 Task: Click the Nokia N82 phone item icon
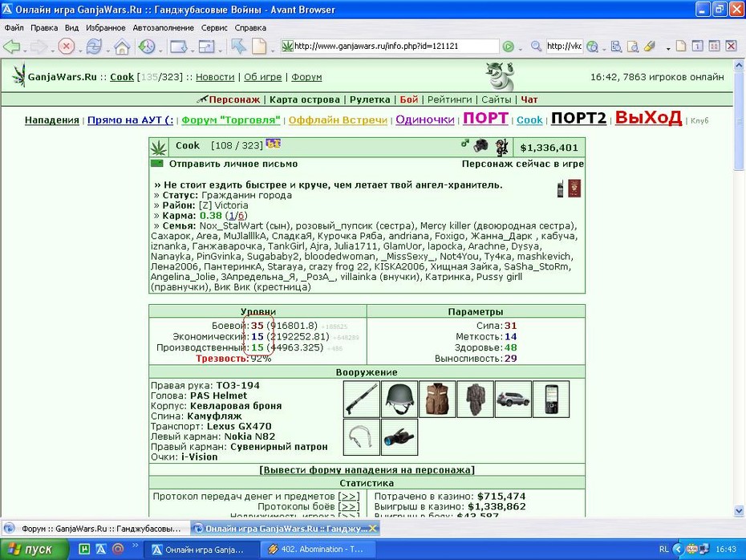point(551,400)
